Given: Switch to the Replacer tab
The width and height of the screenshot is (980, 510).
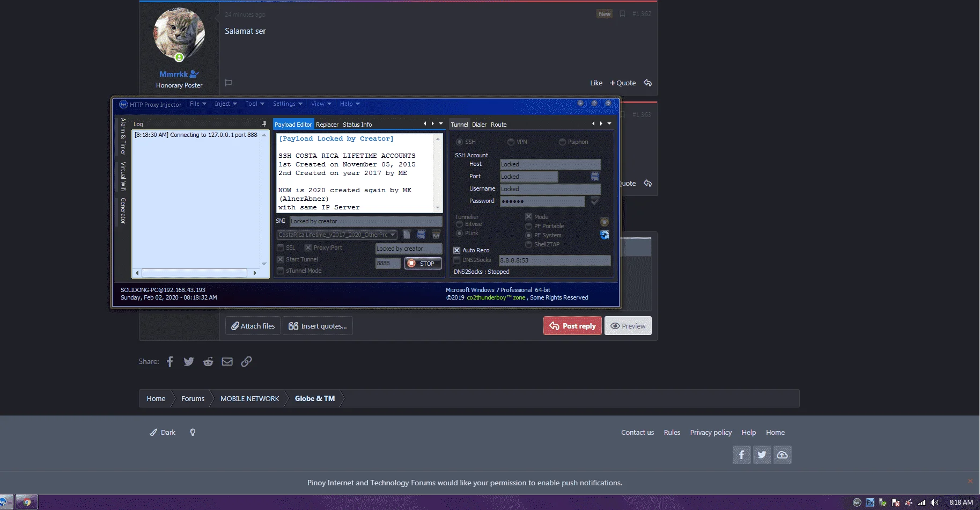Looking at the screenshot, I should pos(327,125).
